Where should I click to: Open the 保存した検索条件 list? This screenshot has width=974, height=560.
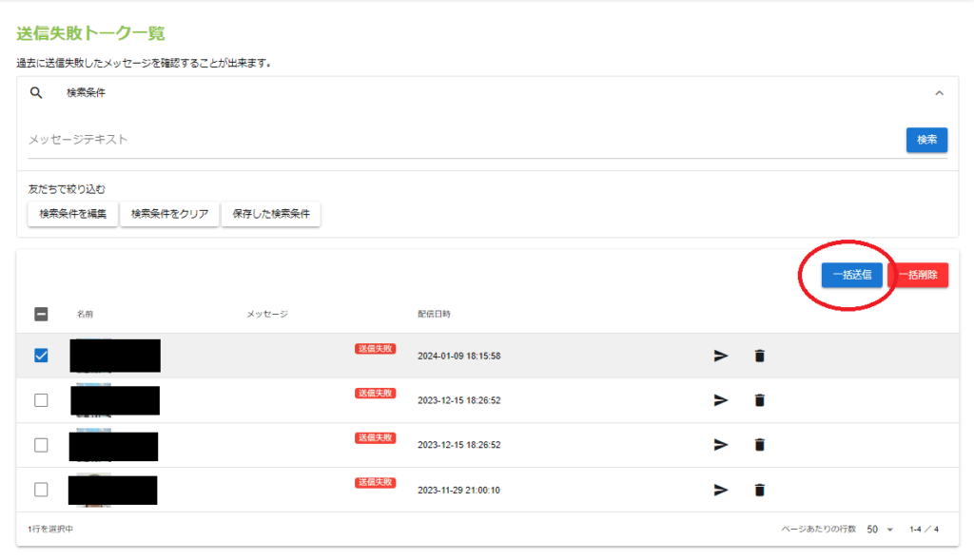point(271,214)
